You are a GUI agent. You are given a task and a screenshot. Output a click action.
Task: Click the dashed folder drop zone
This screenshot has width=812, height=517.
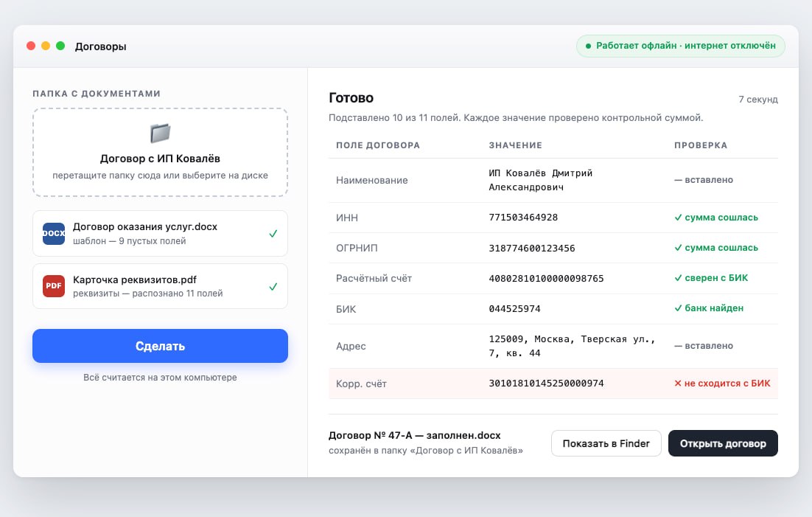(160, 152)
